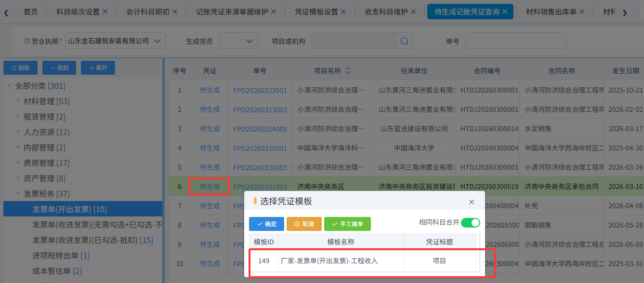The height and width of the screenshot is (283, 644).
Task: Click 水泥销售 contract name cell
Action: click(x=538, y=129)
